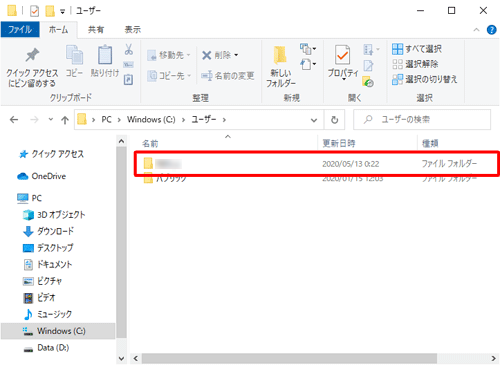This screenshot has height=365, width=500.
Task: Click navigation pane scroll down arrow
Action: (121, 359)
